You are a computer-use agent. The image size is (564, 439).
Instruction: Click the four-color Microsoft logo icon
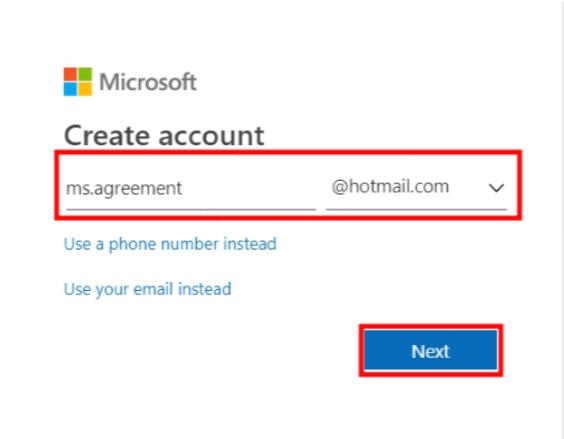tap(78, 82)
